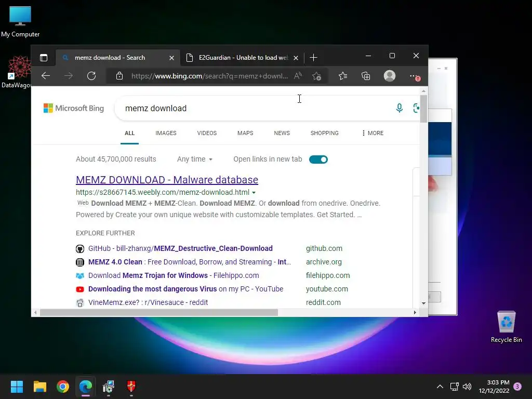The height and width of the screenshot is (399, 532).
Task: Open the MORE search categories menu
Action: pyautogui.click(x=372, y=133)
